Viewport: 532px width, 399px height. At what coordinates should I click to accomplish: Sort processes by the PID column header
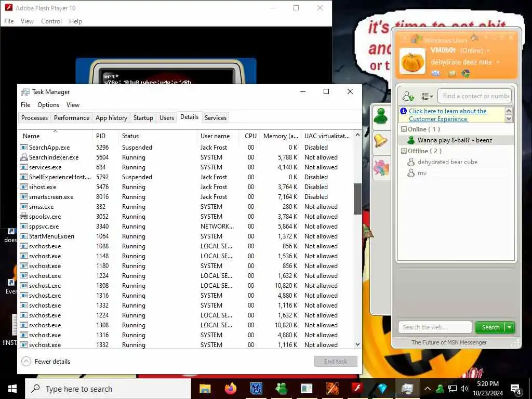coord(106,136)
